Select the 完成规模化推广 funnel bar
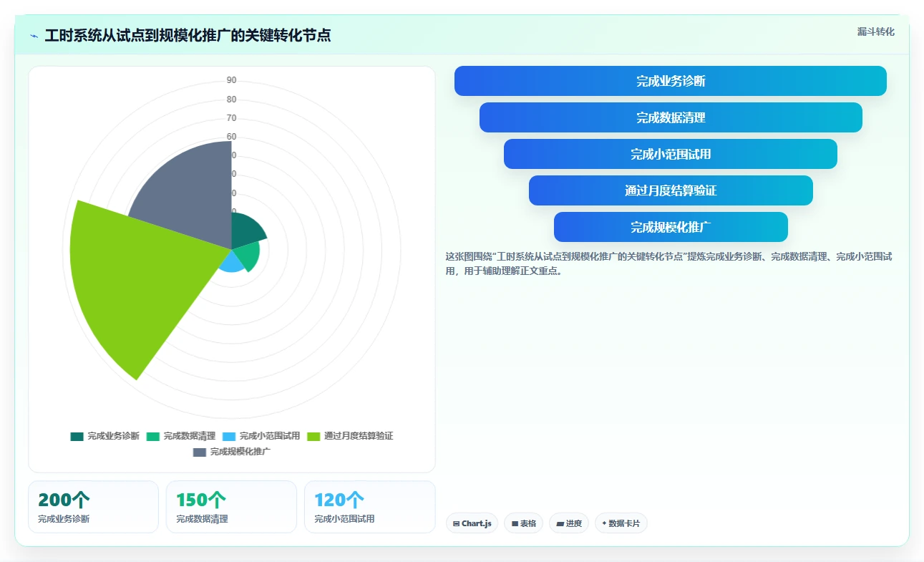The image size is (924, 562). tap(671, 227)
